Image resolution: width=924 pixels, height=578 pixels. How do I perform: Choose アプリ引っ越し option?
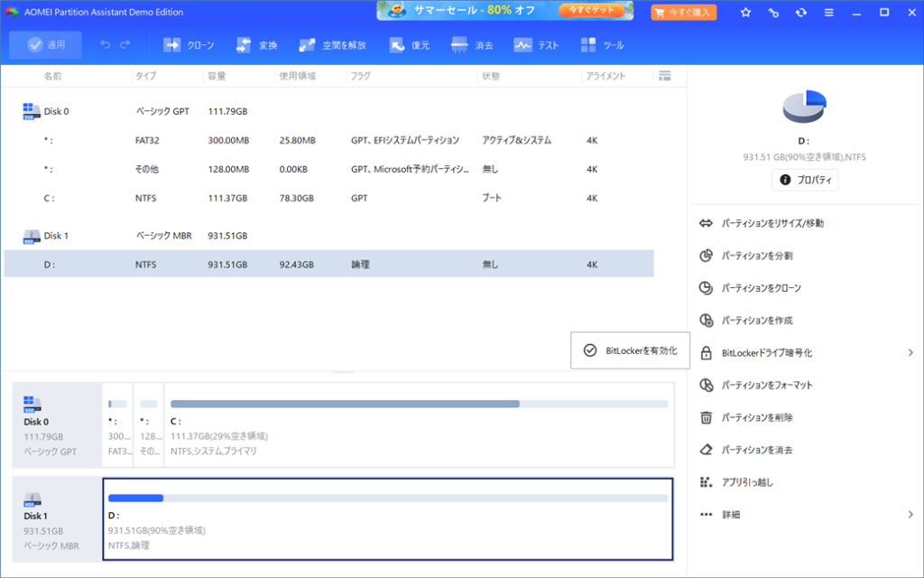click(747, 482)
